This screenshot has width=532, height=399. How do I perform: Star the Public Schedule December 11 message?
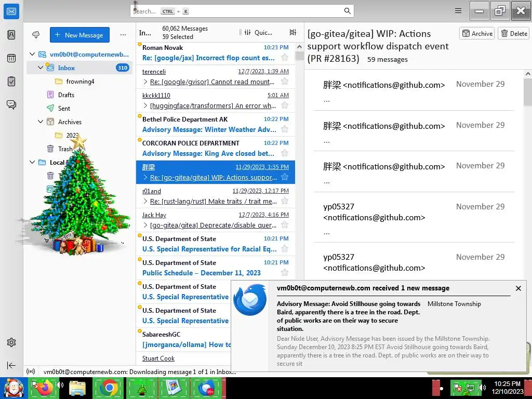tap(285, 272)
